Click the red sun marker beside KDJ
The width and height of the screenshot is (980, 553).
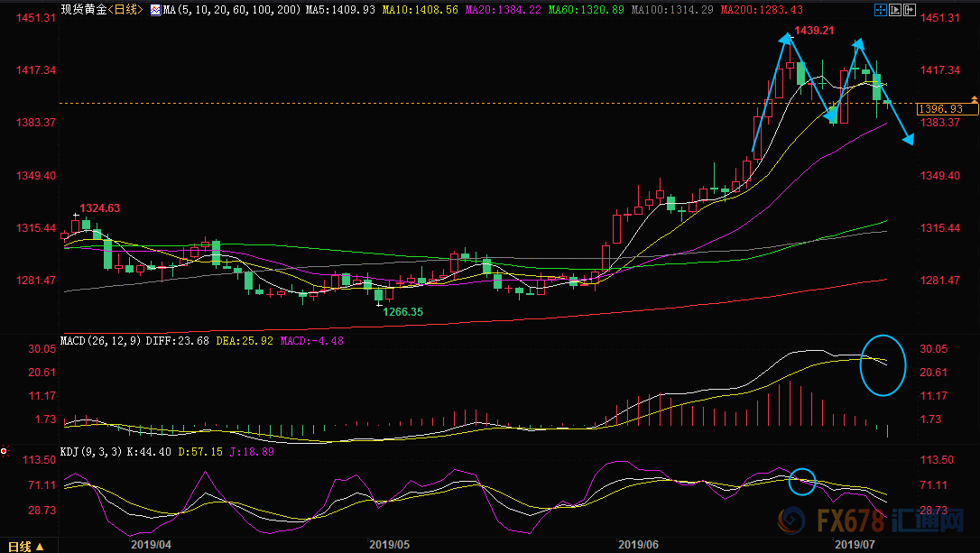[4, 451]
